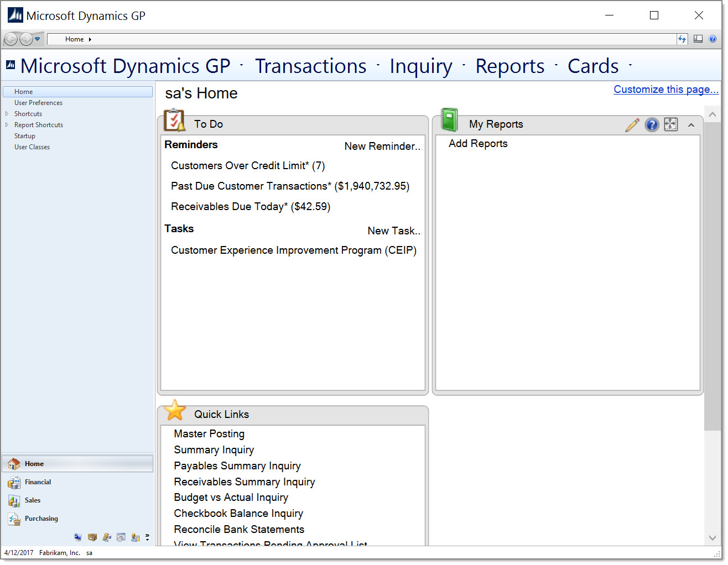Screen dimensions: 728x565
Task: Select the Shortcuts tree item
Action: tap(28, 114)
